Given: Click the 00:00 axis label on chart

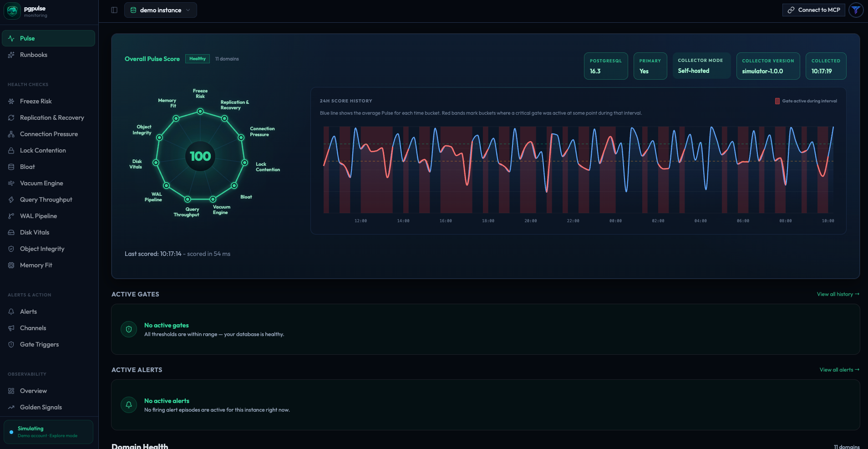Looking at the screenshot, I should point(615,221).
